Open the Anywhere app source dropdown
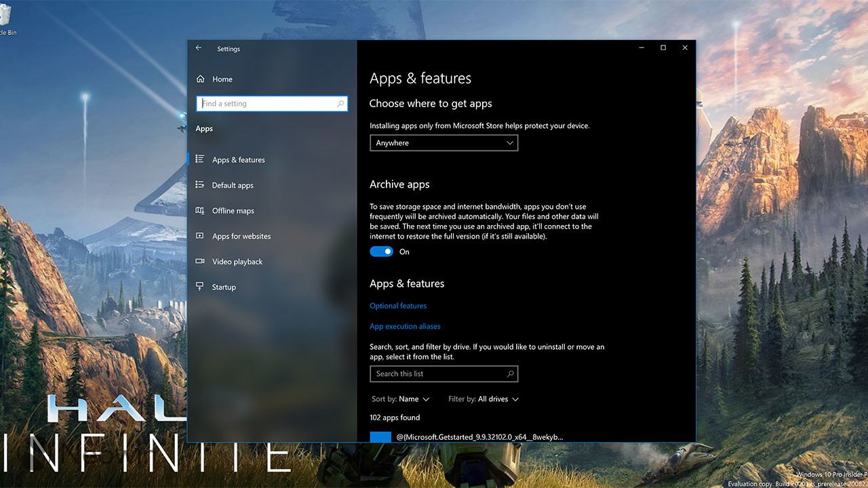The width and height of the screenshot is (868, 488). (443, 143)
